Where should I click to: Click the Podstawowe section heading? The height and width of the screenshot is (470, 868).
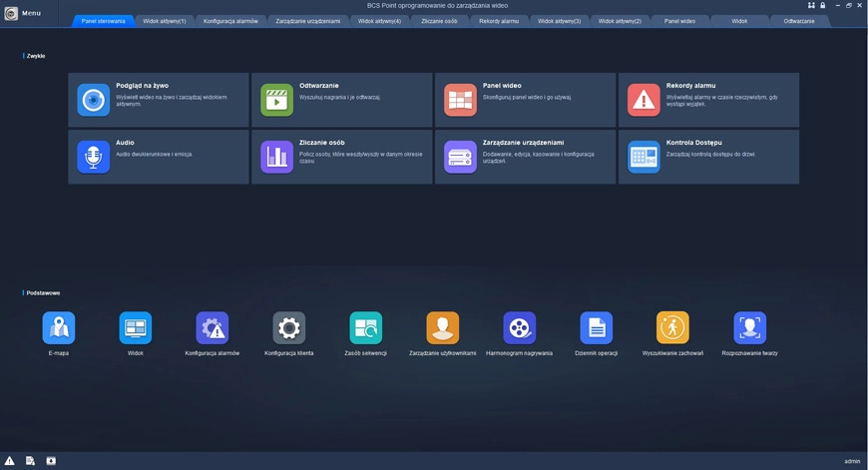[43, 292]
